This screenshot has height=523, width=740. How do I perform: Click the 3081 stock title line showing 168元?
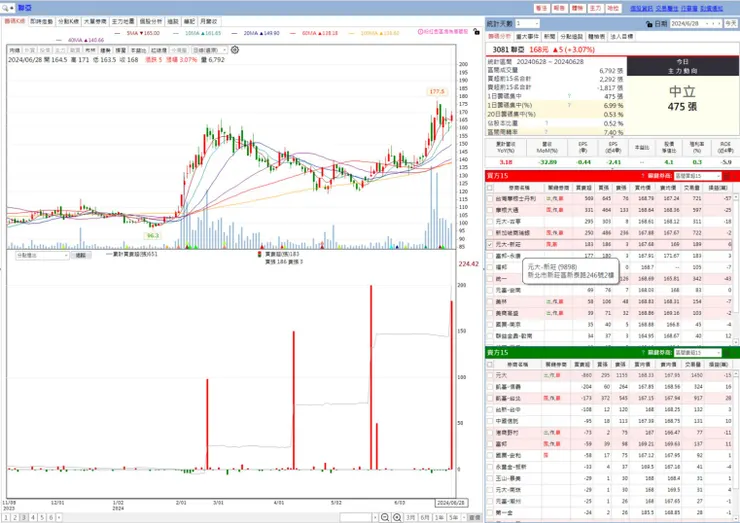[543, 50]
